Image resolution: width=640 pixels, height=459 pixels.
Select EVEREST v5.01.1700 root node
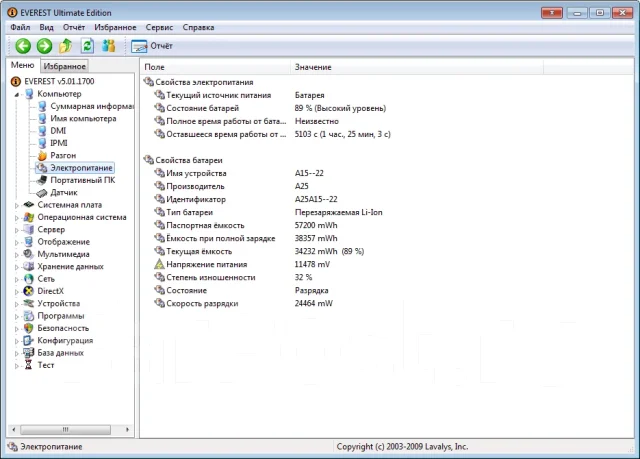(59, 81)
